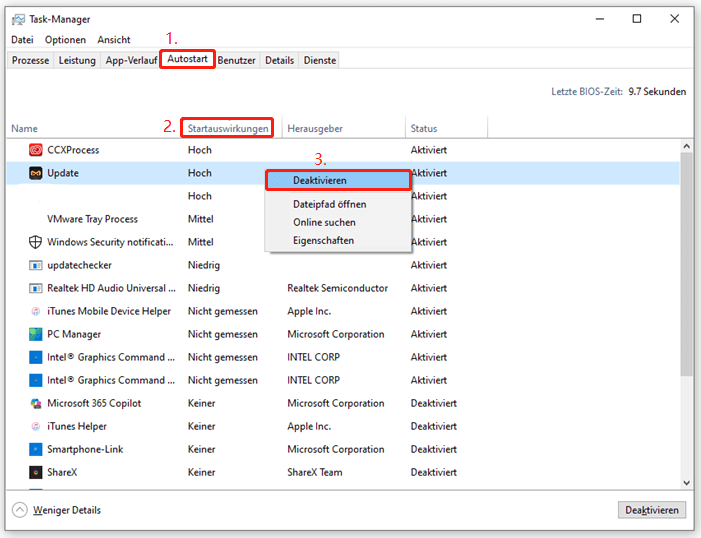Click Apple Inc. publisher of iTunes Helper

pyautogui.click(x=309, y=426)
